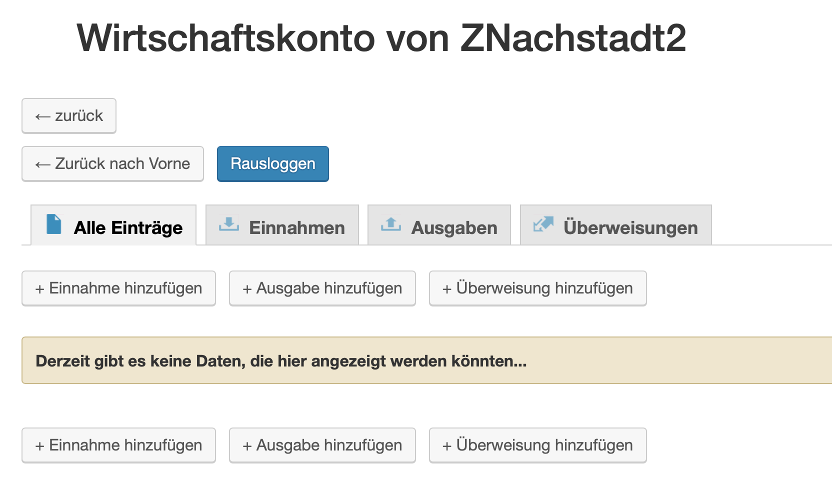Select the Ausgaben tab label
Image resolution: width=832 pixels, height=504 pixels.
(x=454, y=228)
